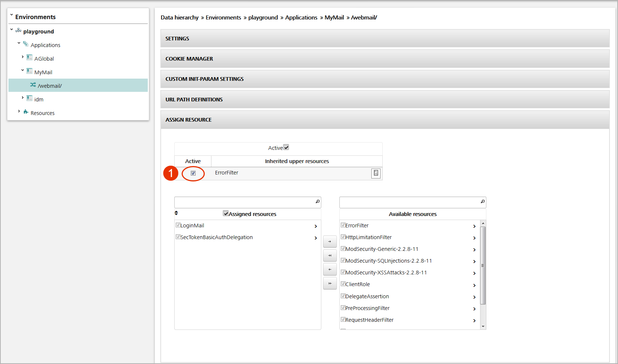This screenshot has height=364, width=618.
Task: Click the Available resources scrollbar thumb
Action: click(x=483, y=266)
